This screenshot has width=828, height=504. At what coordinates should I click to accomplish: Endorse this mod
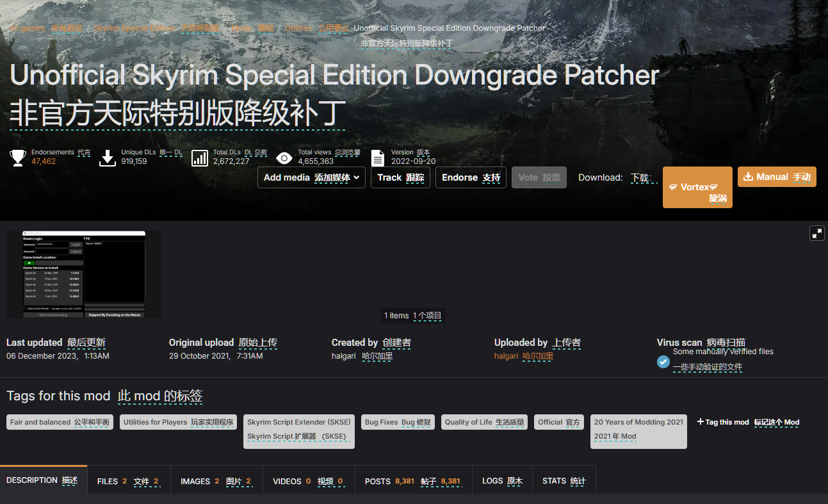pos(471,177)
